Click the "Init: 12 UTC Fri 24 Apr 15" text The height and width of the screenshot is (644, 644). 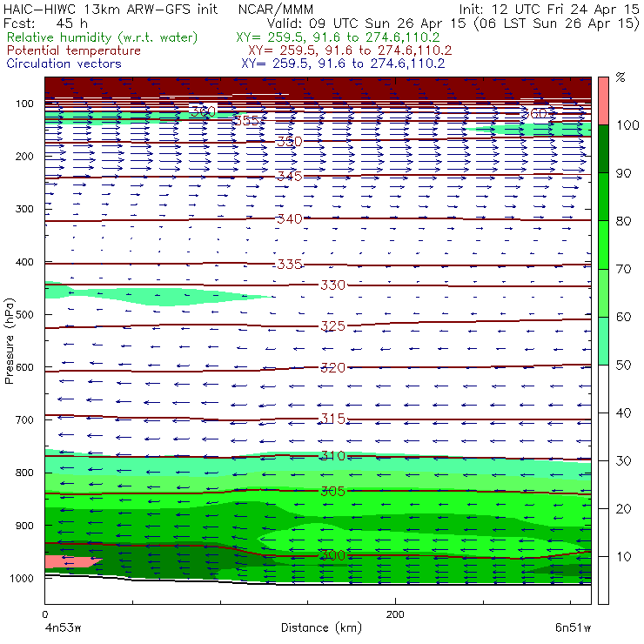click(x=549, y=9)
